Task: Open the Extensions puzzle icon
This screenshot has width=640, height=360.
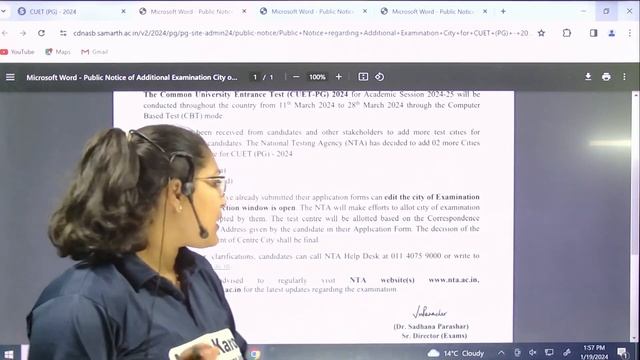Action: 567,33
